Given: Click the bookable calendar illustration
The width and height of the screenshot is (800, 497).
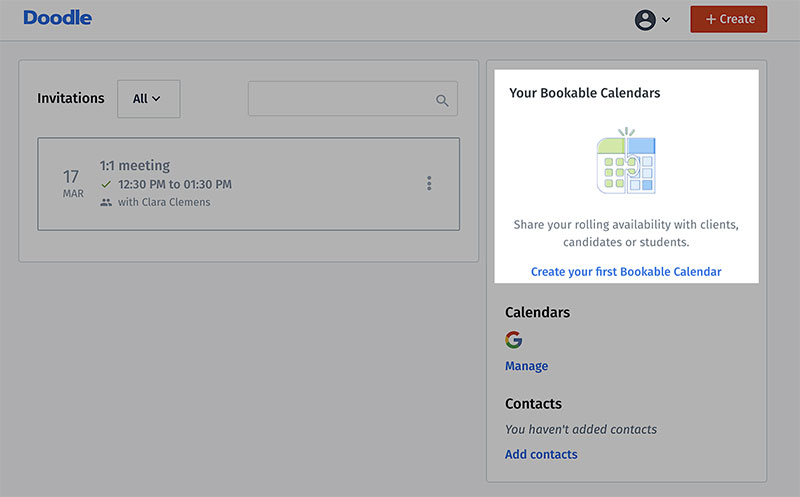Looking at the screenshot, I should (626, 161).
